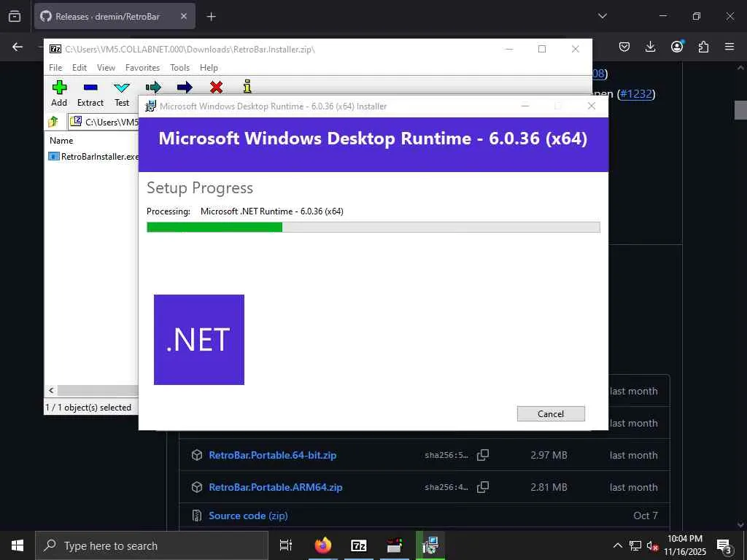Screen dimensions: 747x560
Task: Open the Tools menu in 7-Zip
Action: click(179, 68)
